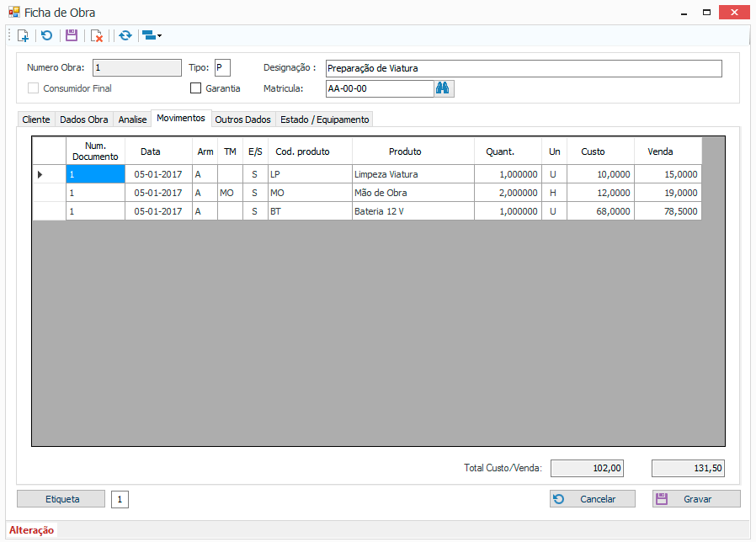Click the 'Un' column header
This screenshot has width=756, height=542.
[555, 151]
